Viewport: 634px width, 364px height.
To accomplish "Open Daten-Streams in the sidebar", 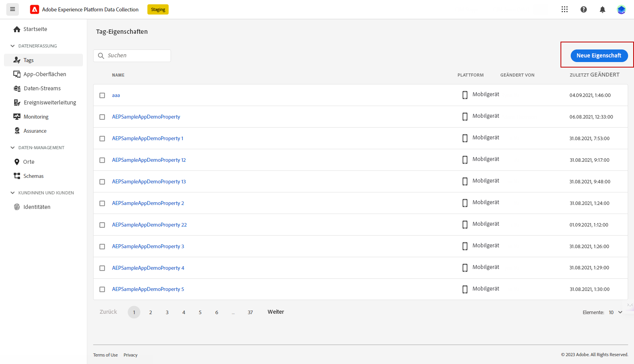I will pyautogui.click(x=42, y=88).
